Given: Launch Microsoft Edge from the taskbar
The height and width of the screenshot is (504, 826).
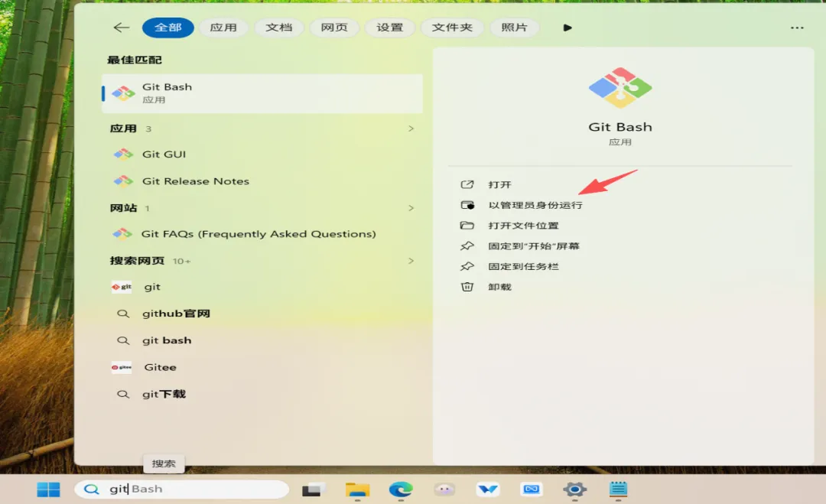Looking at the screenshot, I should [x=401, y=489].
